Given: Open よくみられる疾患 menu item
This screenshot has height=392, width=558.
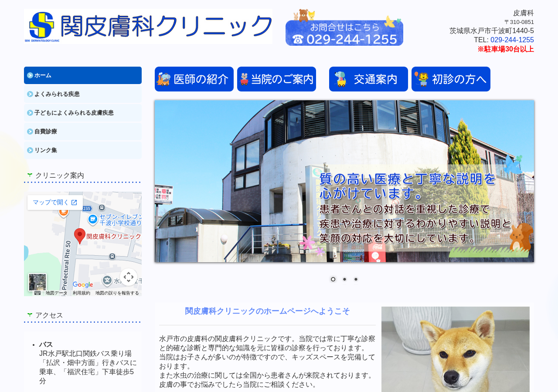Looking at the screenshot, I should click(83, 94).
